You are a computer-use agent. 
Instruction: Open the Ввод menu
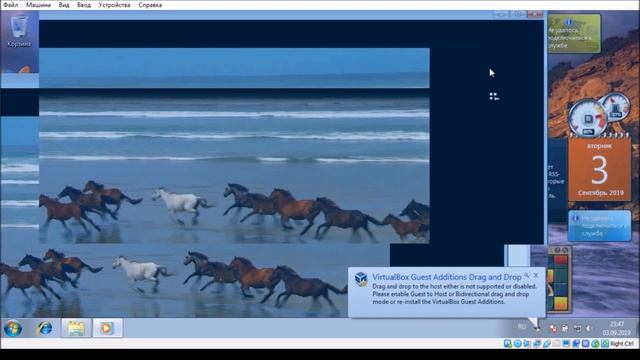(x=84, y=5)
